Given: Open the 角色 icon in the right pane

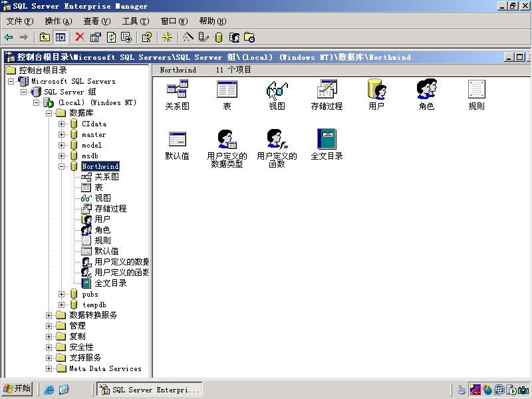Looking at the screenshot, I should coord(426,89).
